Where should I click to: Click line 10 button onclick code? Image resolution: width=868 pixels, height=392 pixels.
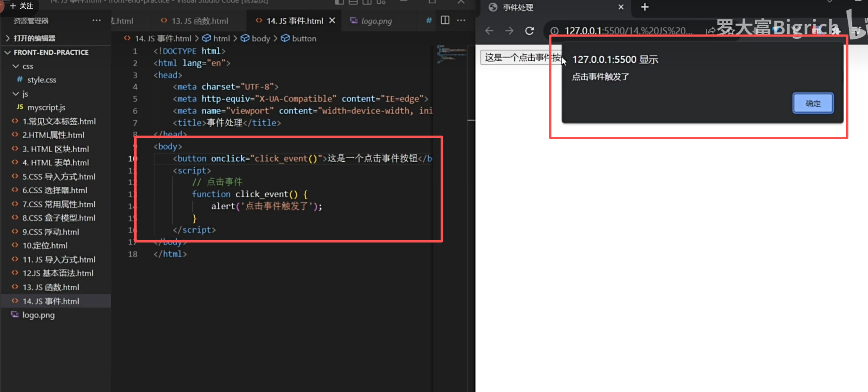tap(302, 159)
